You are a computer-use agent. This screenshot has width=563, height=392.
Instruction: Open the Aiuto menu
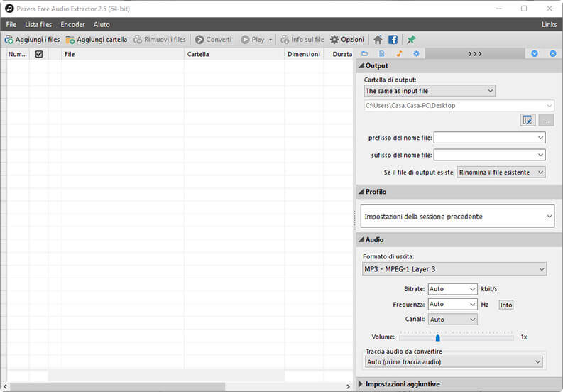point(102,24)
